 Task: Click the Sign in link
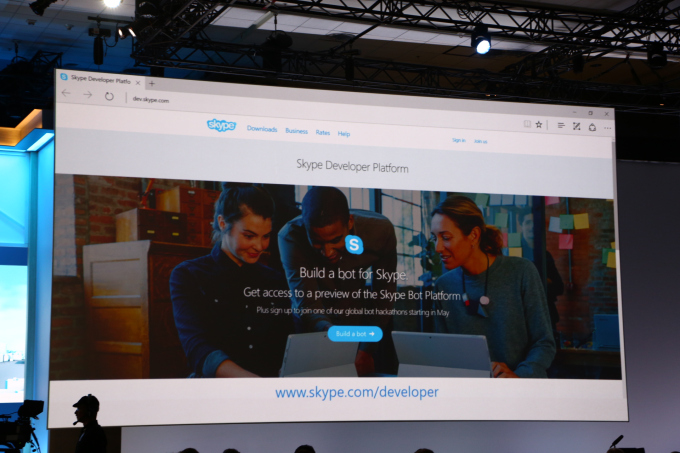click(x=458, y=140)
